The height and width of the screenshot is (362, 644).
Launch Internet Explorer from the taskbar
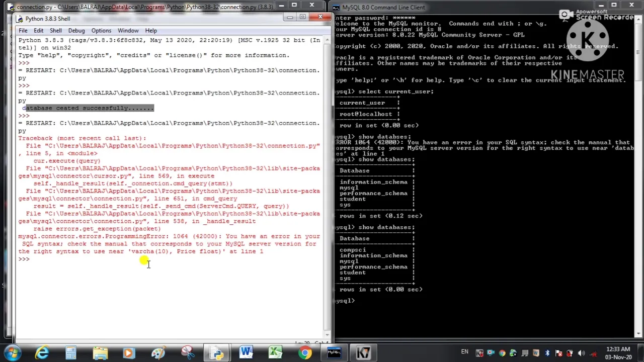[x=42, y=353]
